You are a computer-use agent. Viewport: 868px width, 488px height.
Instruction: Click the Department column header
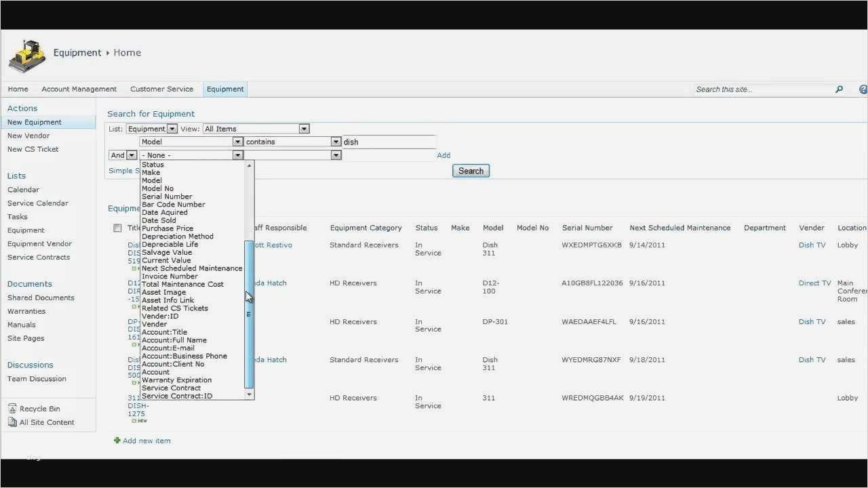pyautogui.click(x=765, y=228)
